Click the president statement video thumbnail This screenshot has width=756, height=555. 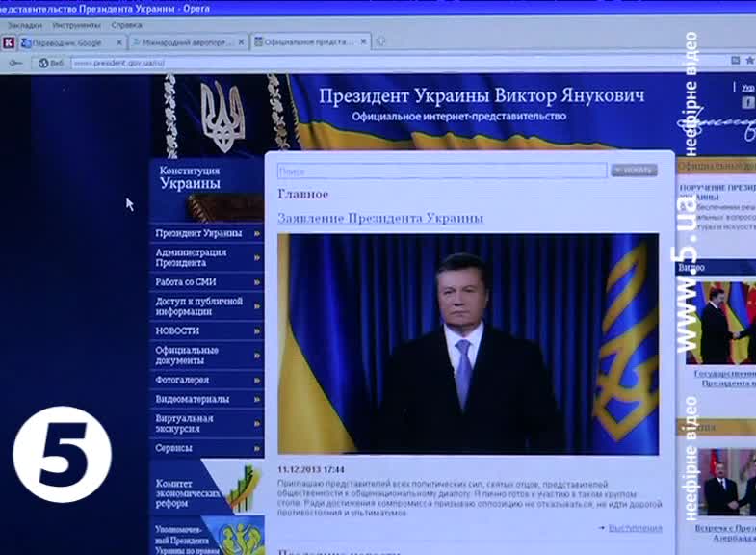pyautogui.click(x=468, y=344)
